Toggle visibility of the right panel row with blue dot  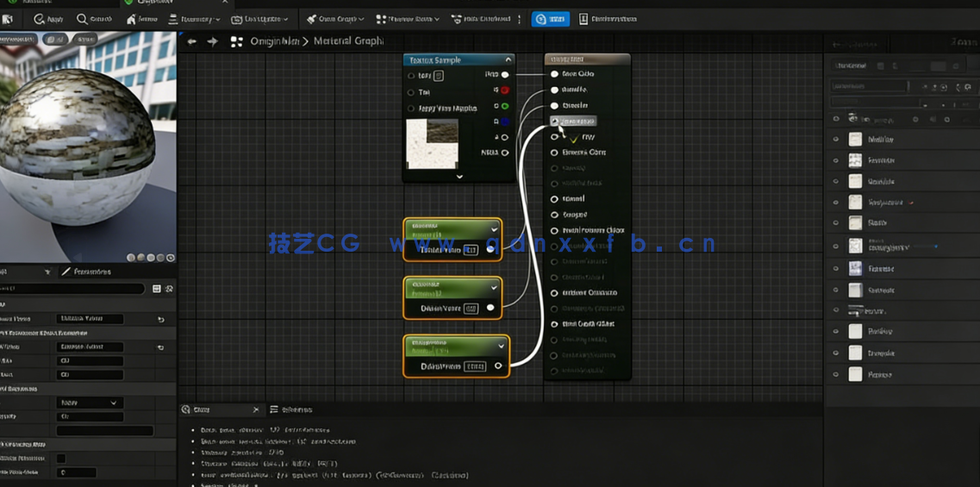pyautogui.click(x=836, y=247)
